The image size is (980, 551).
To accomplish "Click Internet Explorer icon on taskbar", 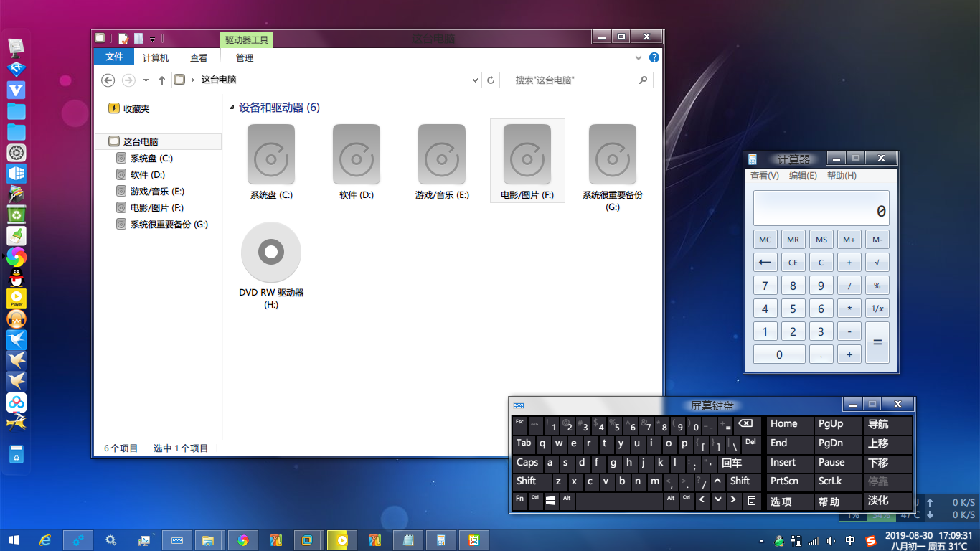I will pyautogui.click(x=46, y=540).
